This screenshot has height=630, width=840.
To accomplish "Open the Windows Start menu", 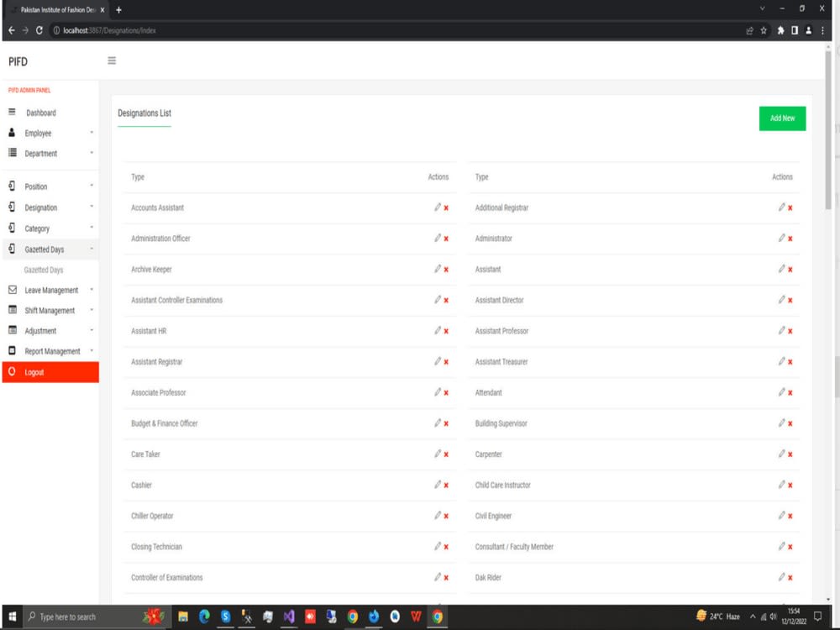I will (13, 617).
